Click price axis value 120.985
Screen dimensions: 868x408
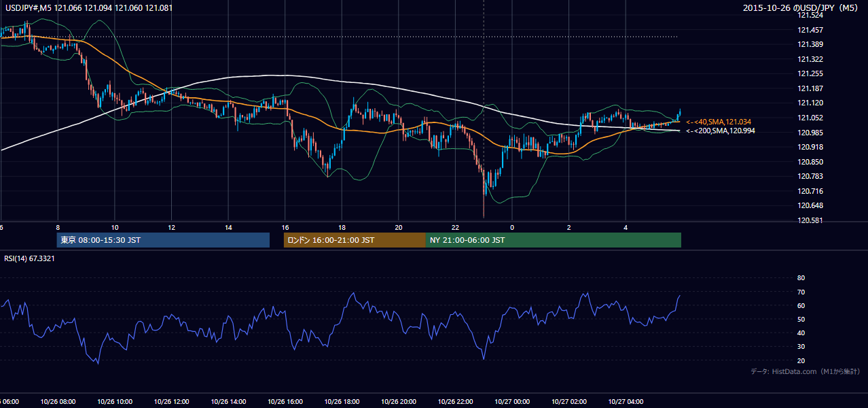810,133
